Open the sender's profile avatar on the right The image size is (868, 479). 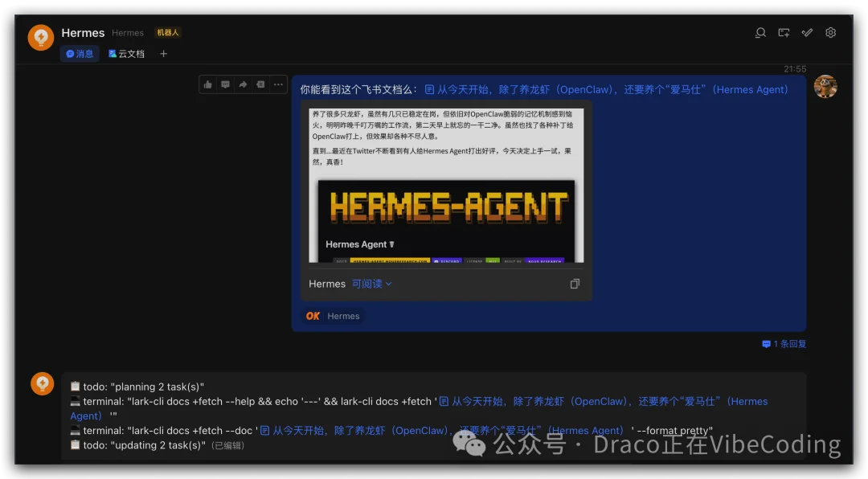[x=827, y=86]
